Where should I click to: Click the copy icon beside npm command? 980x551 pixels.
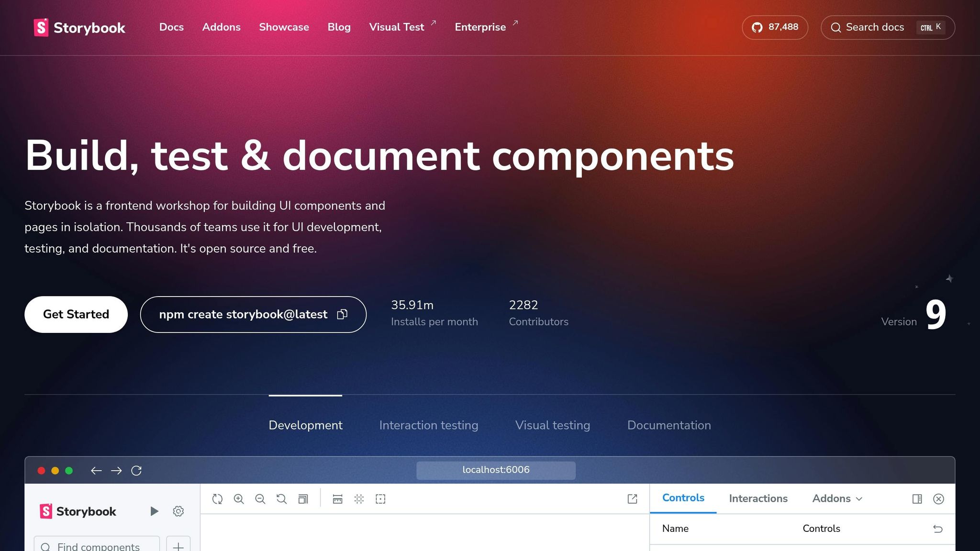tap(342, 314)
